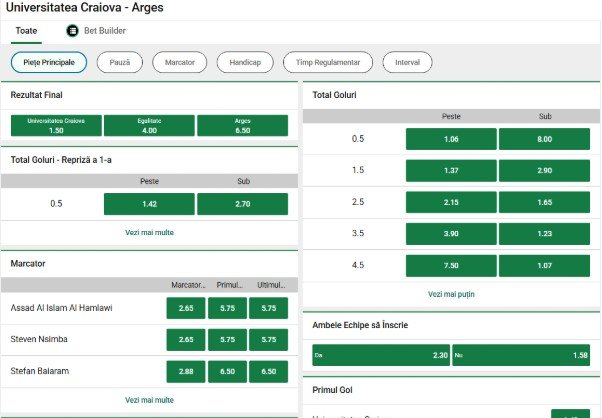This screenshot has height=418, width=602.
Task: Expand Vezi mai multe under Marcator
Action: [149, 399]
